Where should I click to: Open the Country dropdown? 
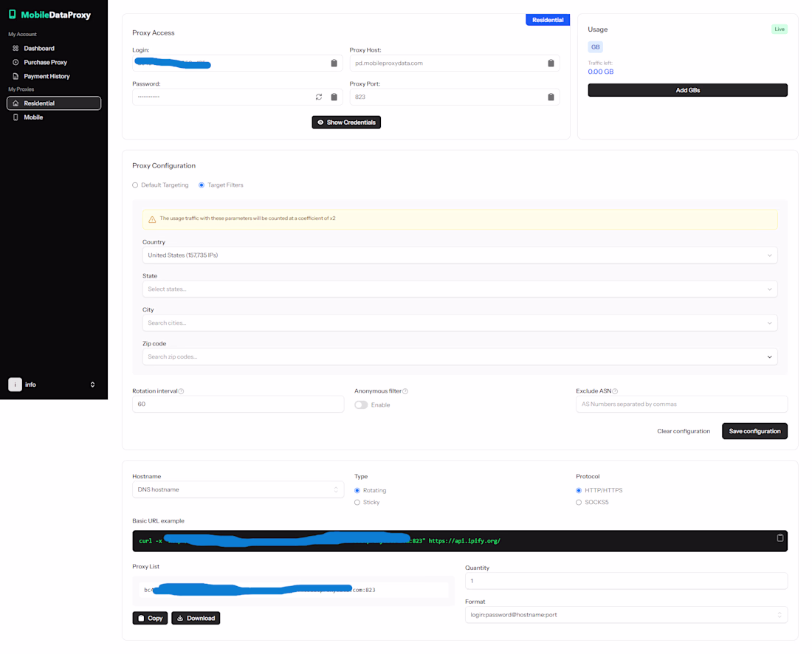pos(460,255)
